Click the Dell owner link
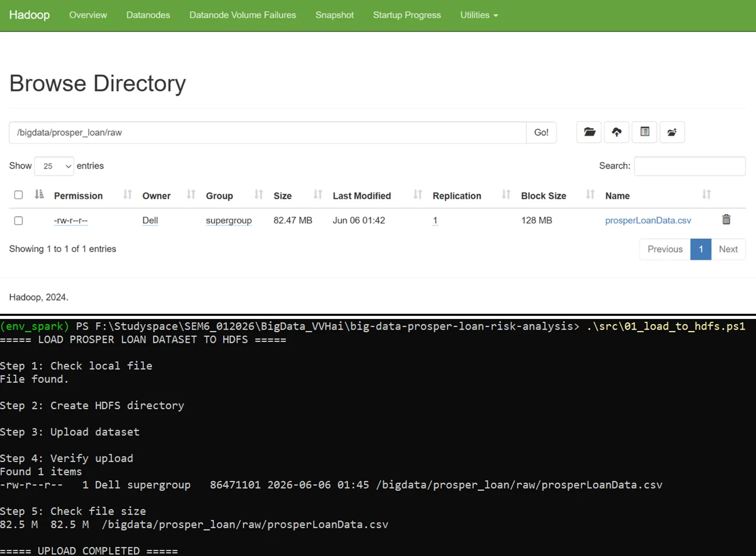The width and height of the screenshot is (756, 556). (150, 220)
